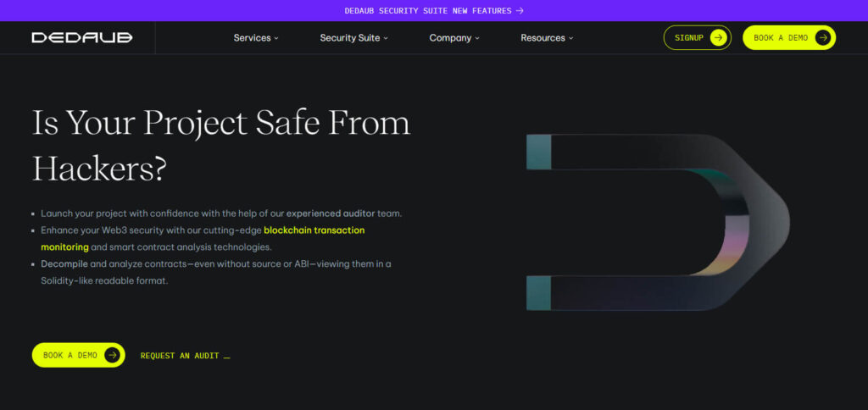Follow the Request an Audit link
This screenshot has height=410, width=868.
(x=185, y=356)
